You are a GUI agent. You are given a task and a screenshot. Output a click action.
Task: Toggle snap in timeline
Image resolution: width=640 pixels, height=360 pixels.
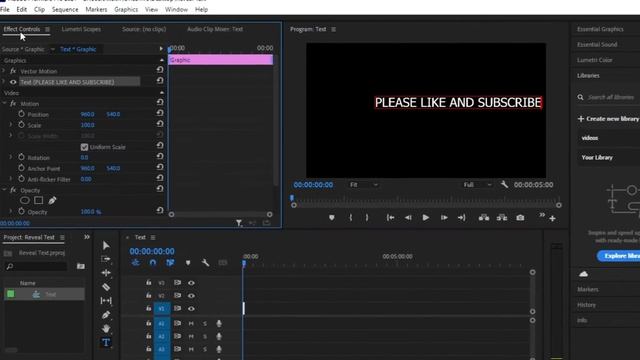(153, 263)
